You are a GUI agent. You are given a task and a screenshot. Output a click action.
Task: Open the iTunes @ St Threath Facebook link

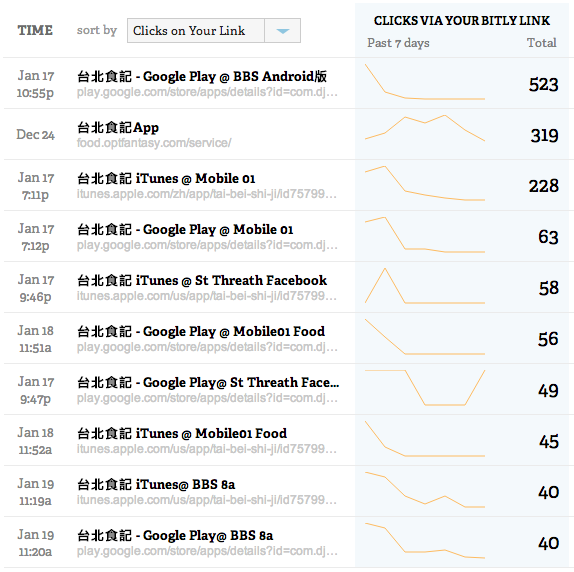[202, 281]
